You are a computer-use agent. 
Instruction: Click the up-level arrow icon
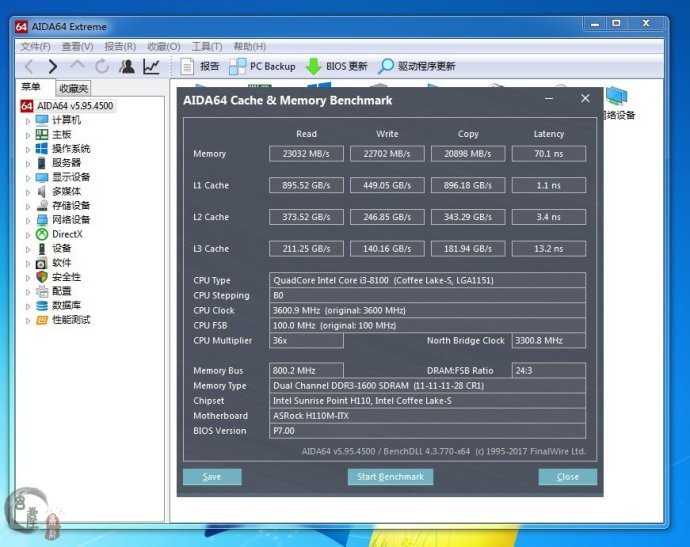point(77,66)
